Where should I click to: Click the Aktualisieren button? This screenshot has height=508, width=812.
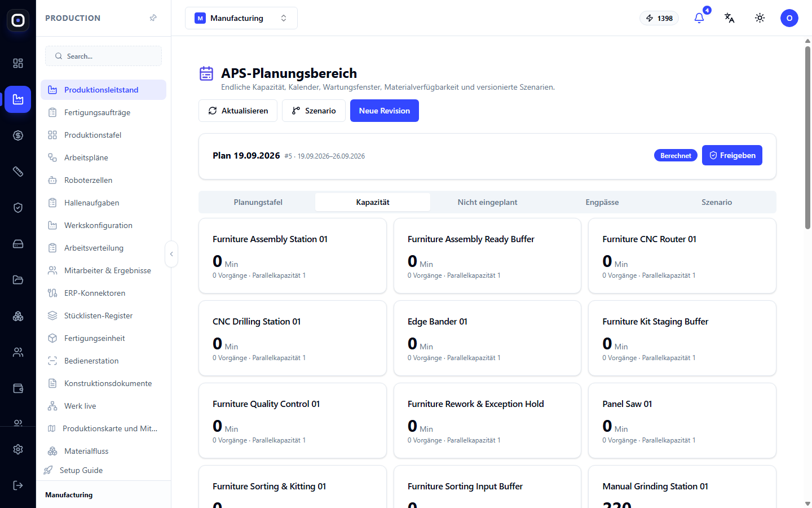click(238, 111)
